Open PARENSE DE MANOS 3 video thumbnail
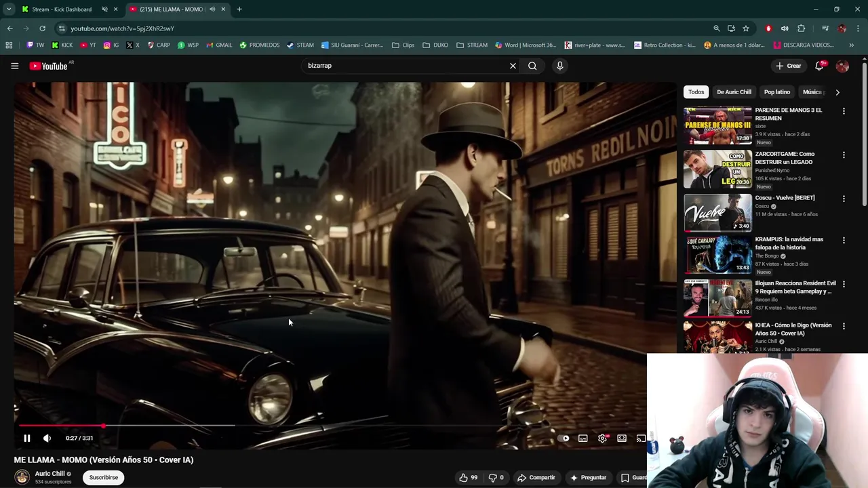 717,125
